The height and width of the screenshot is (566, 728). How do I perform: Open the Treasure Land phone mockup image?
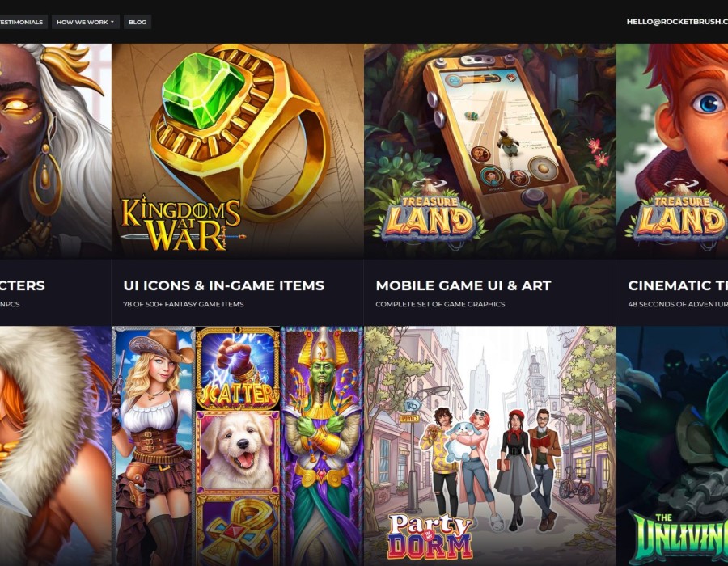coord(490,150)
